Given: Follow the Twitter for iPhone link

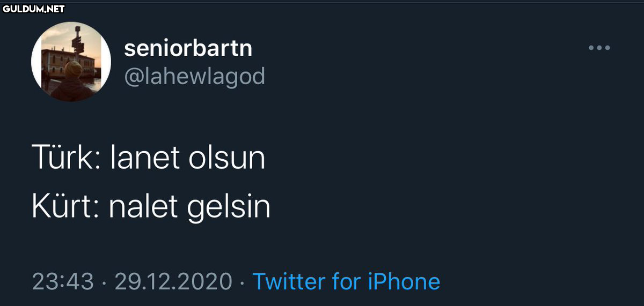Looking at the screenshot, I should [x=346, y=281].
